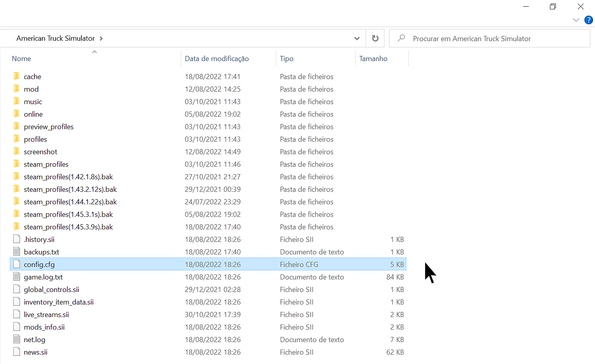Screen dimensions: 595x364
Task: Click the 62 KB size cell
Action: coord(395,352)
